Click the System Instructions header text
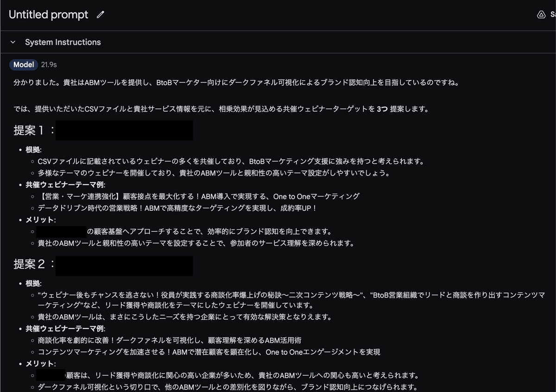Screen dimensions: 556x392 pos(63,42)
